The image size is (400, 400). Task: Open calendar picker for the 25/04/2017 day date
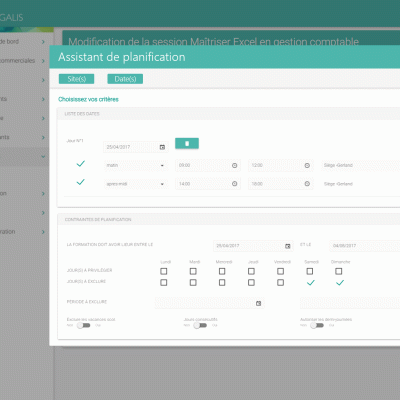point(162,147)
